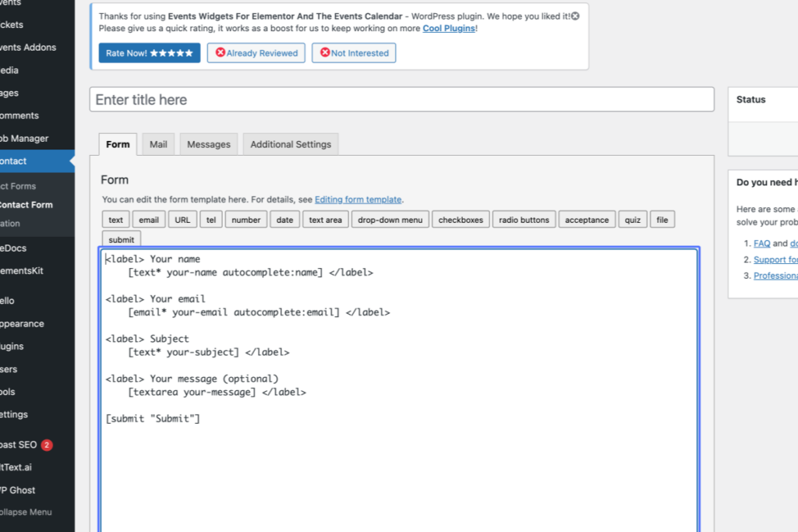Viewport: 798px width, 532px height.
Task: Click the Not Interested button
Action: tap(354, 53)
